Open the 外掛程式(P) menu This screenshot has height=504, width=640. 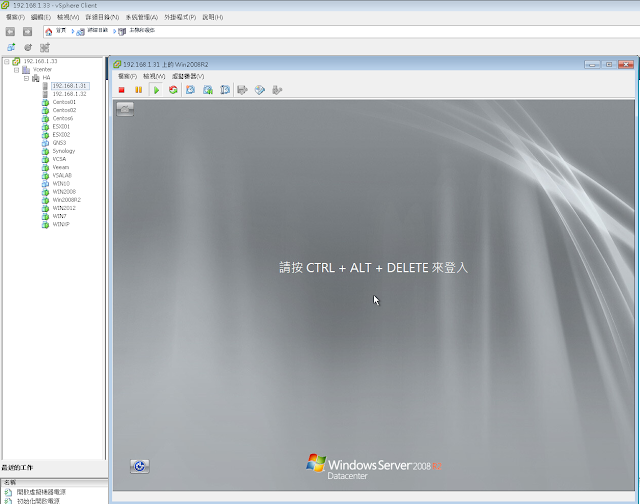(x=180, y=17)
